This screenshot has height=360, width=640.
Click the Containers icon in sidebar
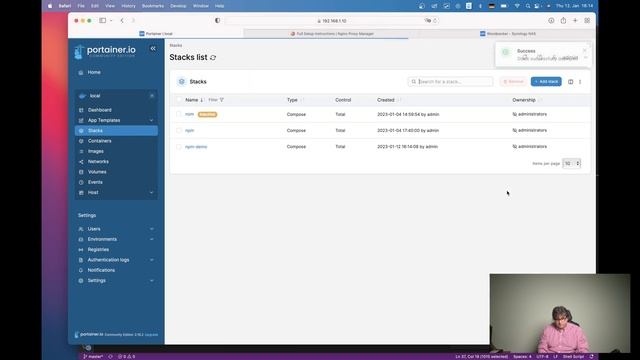click(x=81, y=141)
